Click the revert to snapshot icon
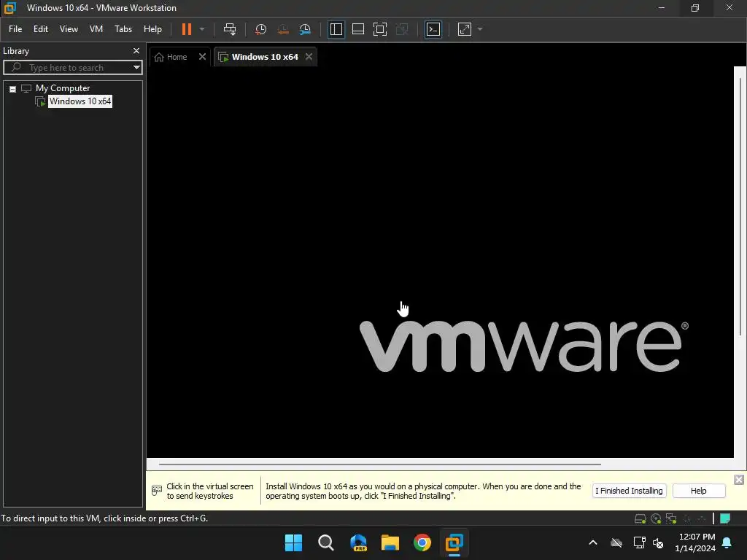 point(283,29)
